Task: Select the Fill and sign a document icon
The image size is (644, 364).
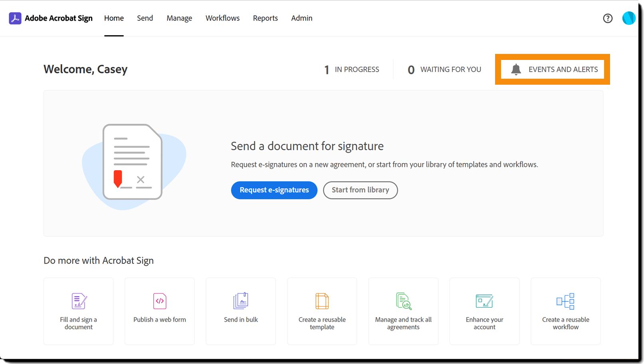Action: [79, 301]
